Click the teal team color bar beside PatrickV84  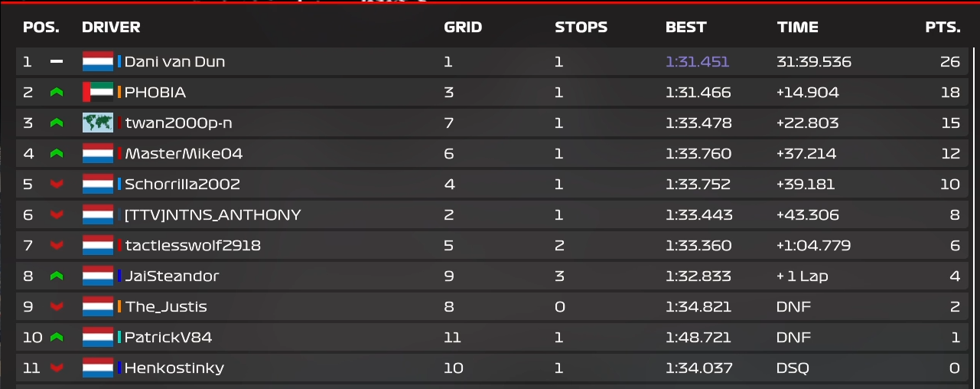119,337
